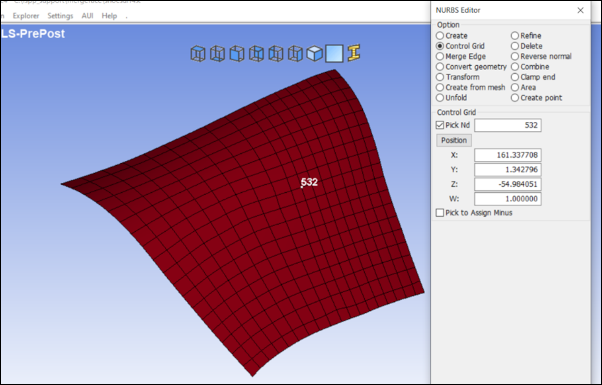This screenshot has width=602, height=385.
Task: Select the Reverse normal option
Action: (x=541, y=56)
